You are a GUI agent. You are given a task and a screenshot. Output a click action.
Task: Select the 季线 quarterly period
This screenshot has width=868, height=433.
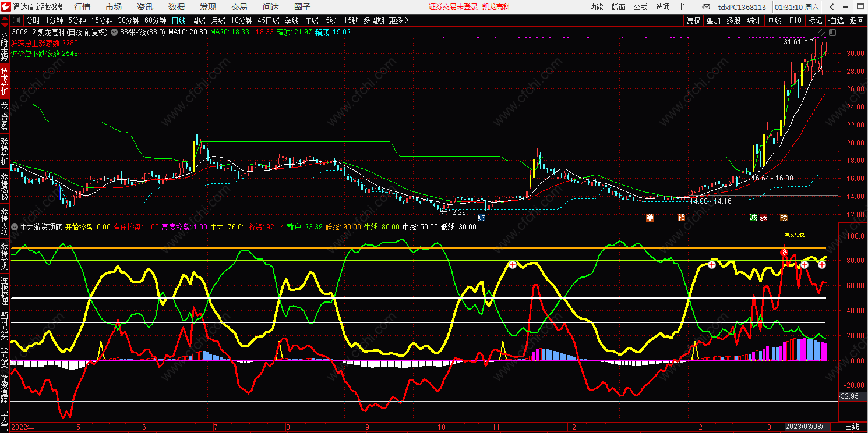(x=291, y=20)
